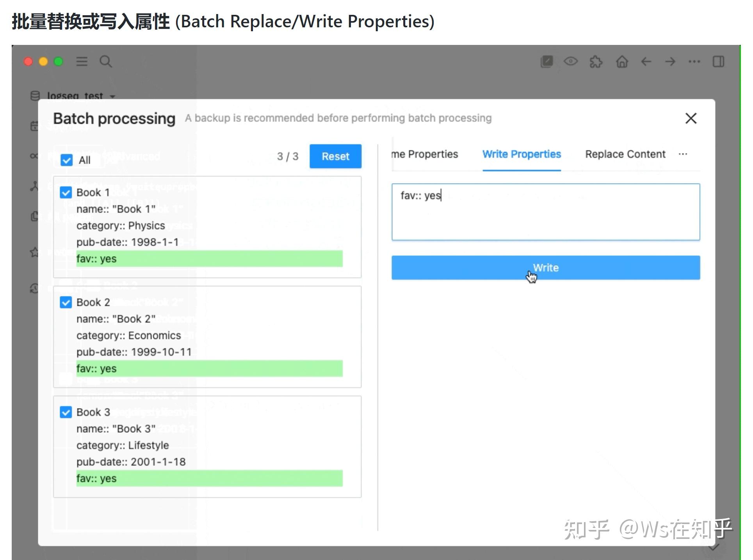Click the Reset button

(335, 156)
